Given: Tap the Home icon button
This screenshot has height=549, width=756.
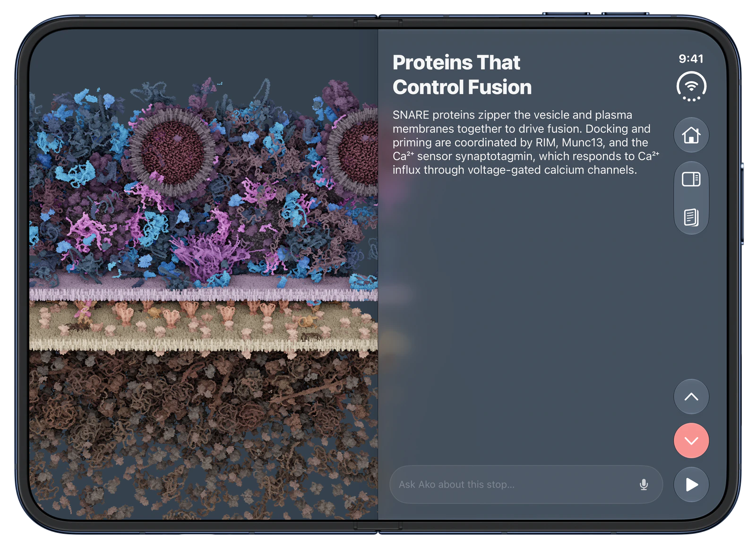Looking at the screenshot, I should pyautogui.click(x=691, y=135).
